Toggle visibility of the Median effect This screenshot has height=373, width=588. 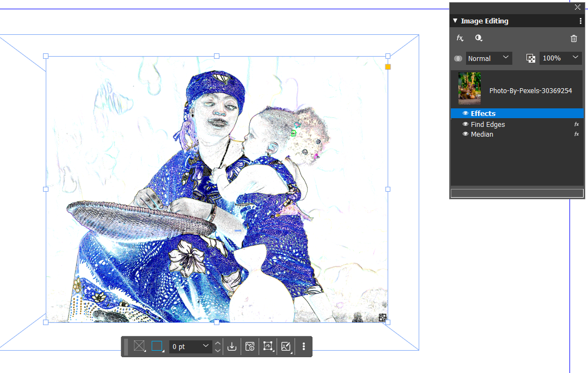coord(466,134)
